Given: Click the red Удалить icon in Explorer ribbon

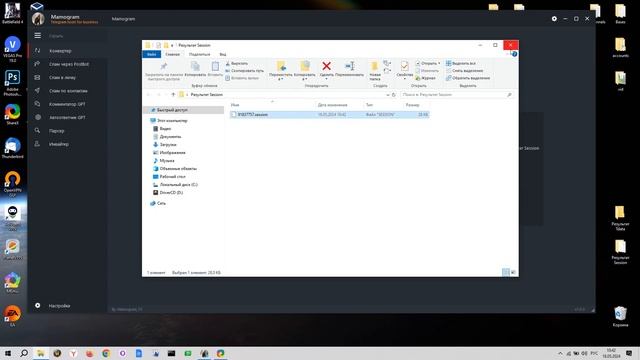Looking at the screenshot, I should (x=326, y=66).
